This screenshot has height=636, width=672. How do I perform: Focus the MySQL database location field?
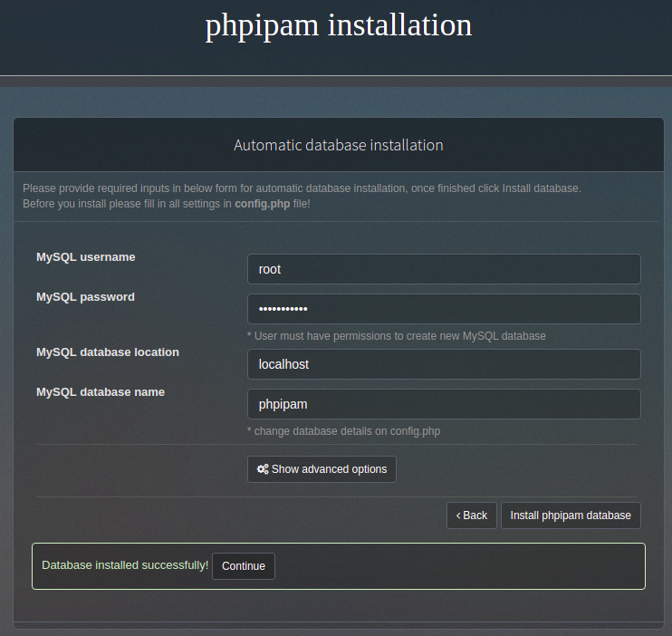(444, 364)
